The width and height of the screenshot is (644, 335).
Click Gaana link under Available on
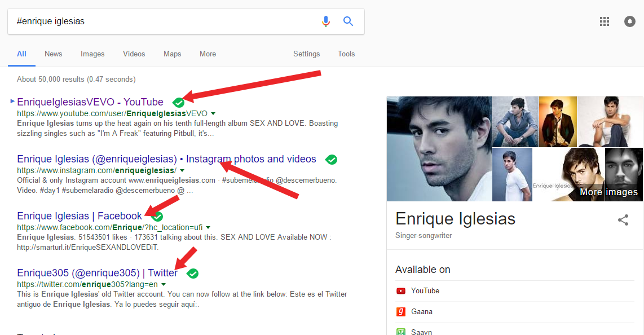tap(422, 312)
